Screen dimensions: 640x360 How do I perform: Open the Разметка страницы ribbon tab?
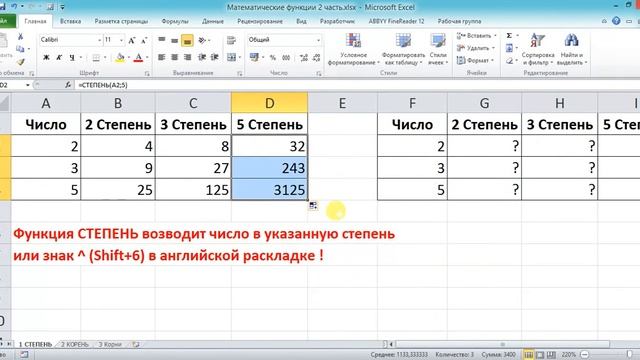121,21
